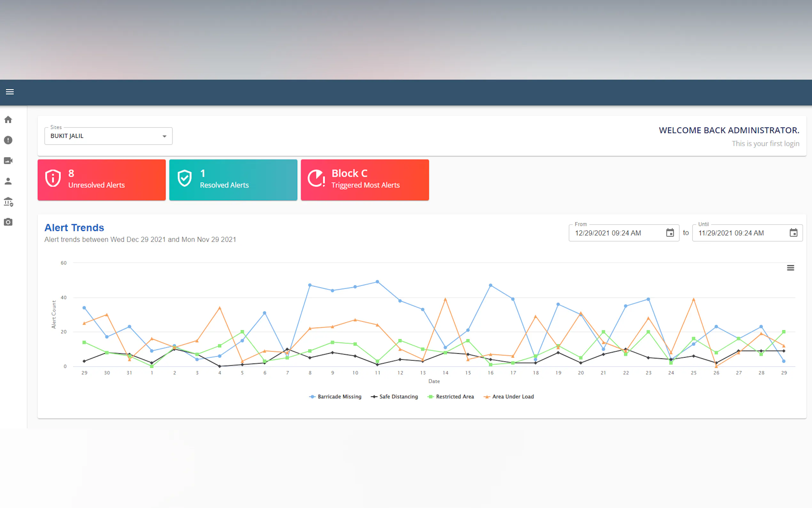Click the sites building icon in sidebar

[x=8, y=202]
